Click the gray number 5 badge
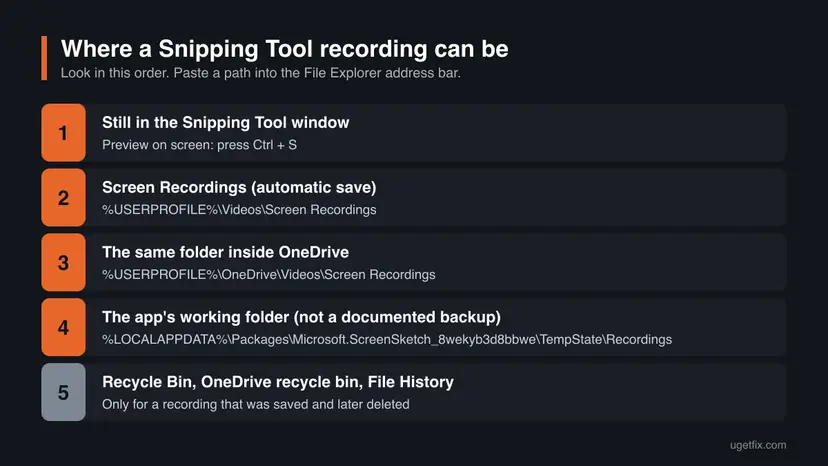Viewport: 828px width, 466px height. [63, 392]
